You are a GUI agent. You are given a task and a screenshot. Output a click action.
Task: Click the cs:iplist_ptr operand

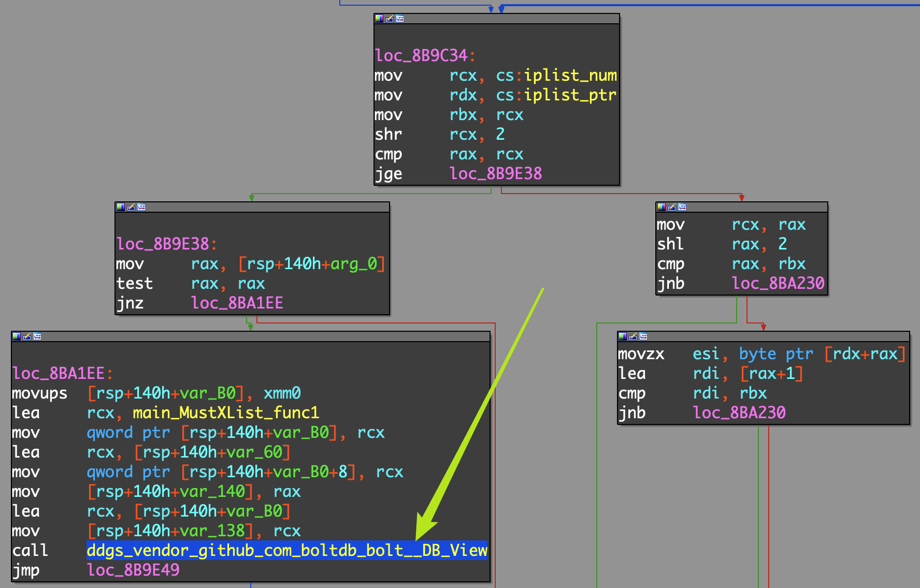[x=556, y=95]
